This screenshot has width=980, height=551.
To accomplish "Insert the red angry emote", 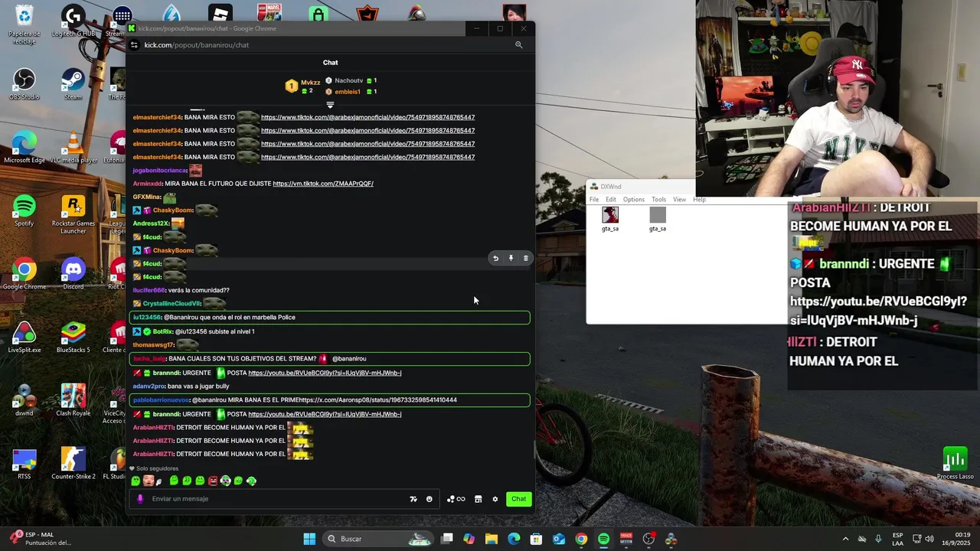I will [x=213, y=481].
